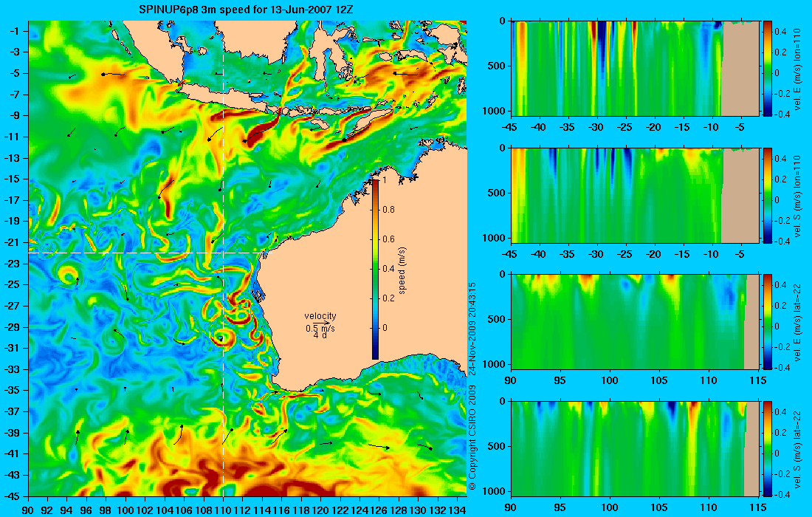Viewport: 812px width, 517px height.
Task: Click the "4 d" legend text
Action: click(320, 335)
